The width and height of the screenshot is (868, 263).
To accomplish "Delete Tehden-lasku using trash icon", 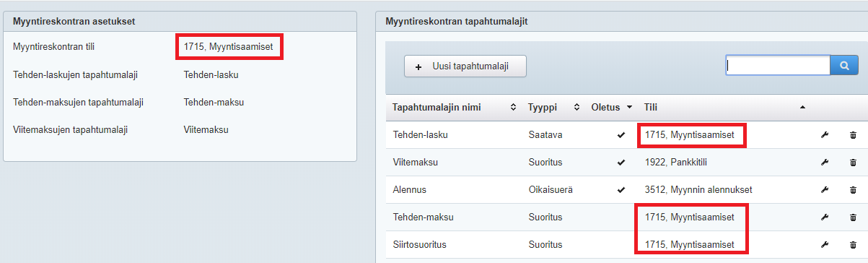I will coord(853,135).
